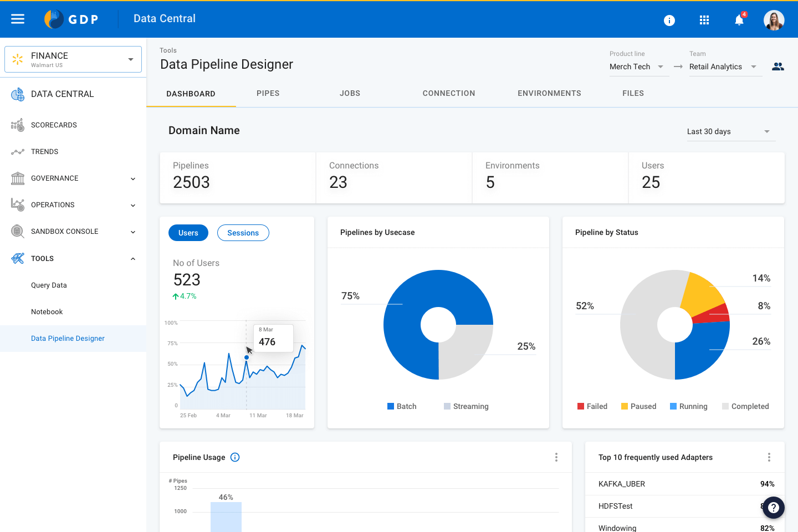The height and width of the screenshot is (532, 798).
Task: Enable the Users view toggle
Action: click(x=188, y=233)
